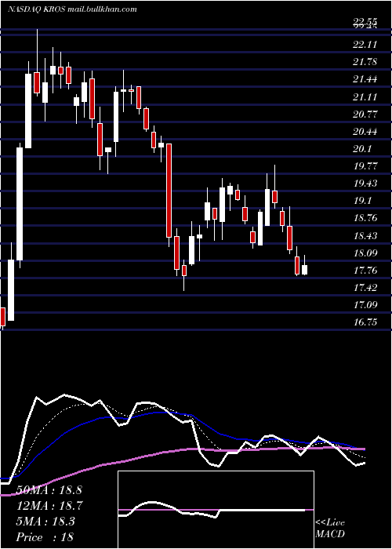Image resolution: width=392 pixels, height=549 pixels.
Task: Click the 20.1 price axis label
Action: click(x=362, y=149)
